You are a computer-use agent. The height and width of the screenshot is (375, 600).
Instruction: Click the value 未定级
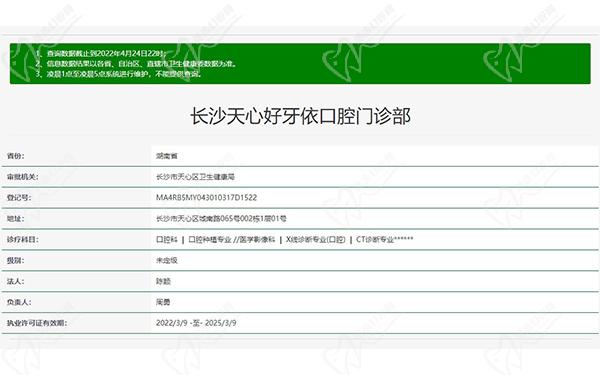166,260
